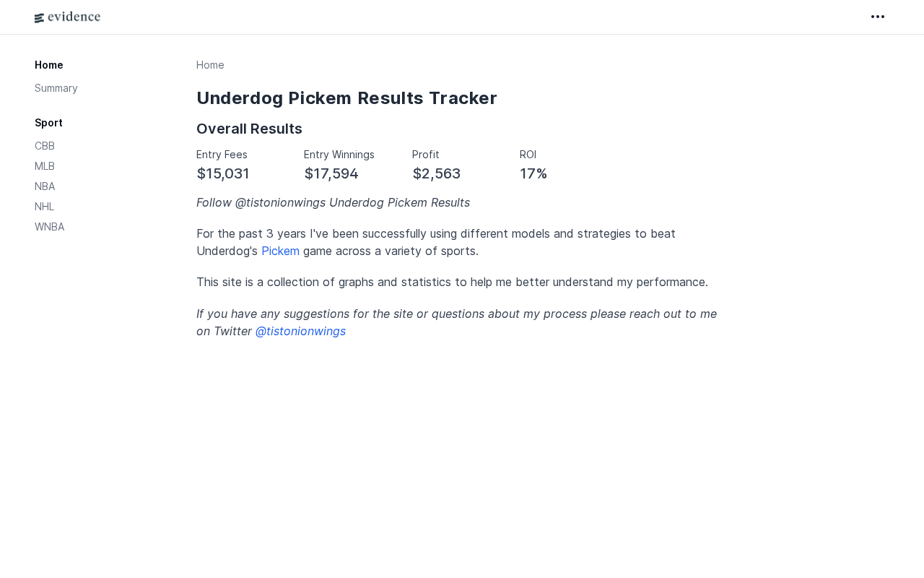This screenshot has height=578, width=924.
Task: Follow the Pickem hyperlink
Action: (280, 251)
